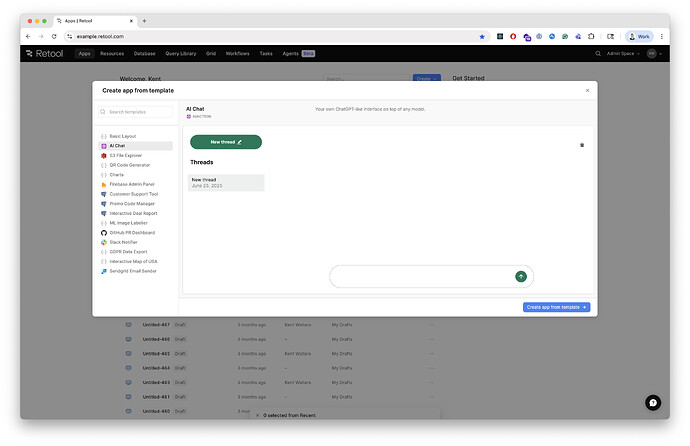Open the Grid tab
The height and width of the screenshot is (446, 690).
click(211, 54)
